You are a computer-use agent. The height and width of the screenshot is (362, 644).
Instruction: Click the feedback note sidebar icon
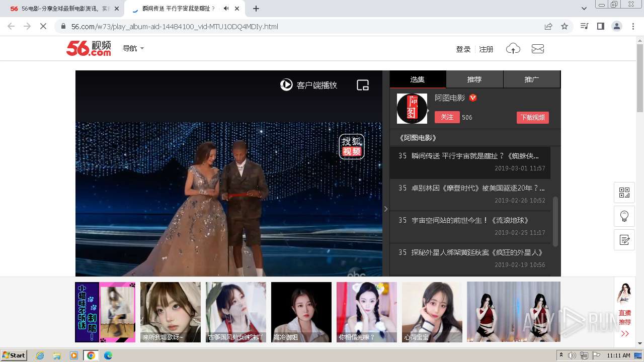point(624,240)
